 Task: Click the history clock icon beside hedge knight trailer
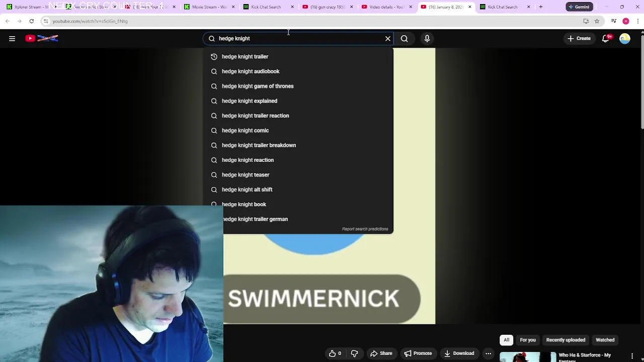[214, 57]
